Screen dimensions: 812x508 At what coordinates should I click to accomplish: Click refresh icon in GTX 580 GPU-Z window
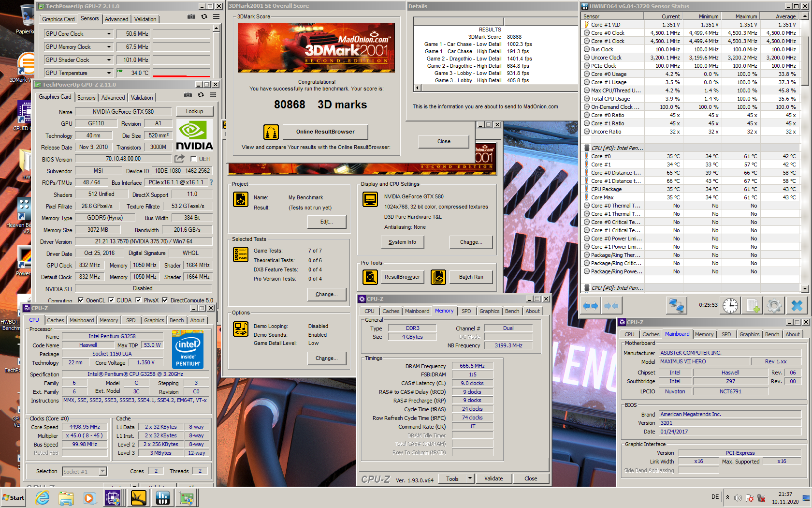201,95
